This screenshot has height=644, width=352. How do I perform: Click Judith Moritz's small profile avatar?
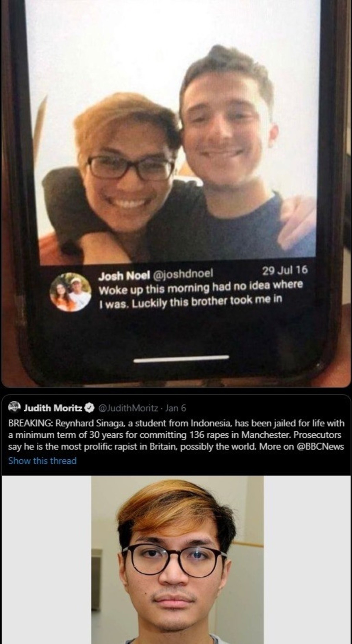coord(13,407)
